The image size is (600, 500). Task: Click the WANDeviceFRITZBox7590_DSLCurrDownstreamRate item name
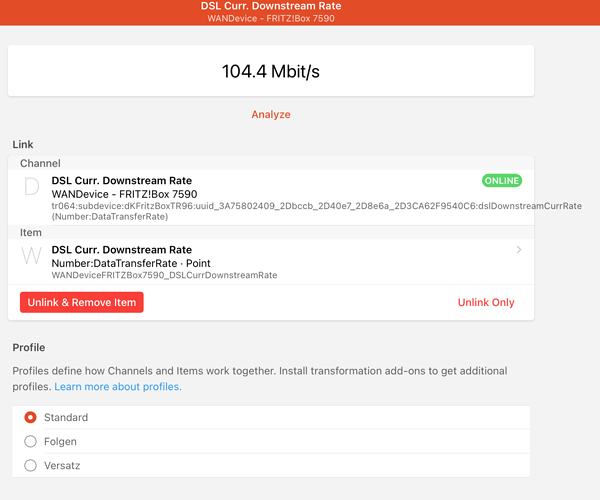(164, 275)
